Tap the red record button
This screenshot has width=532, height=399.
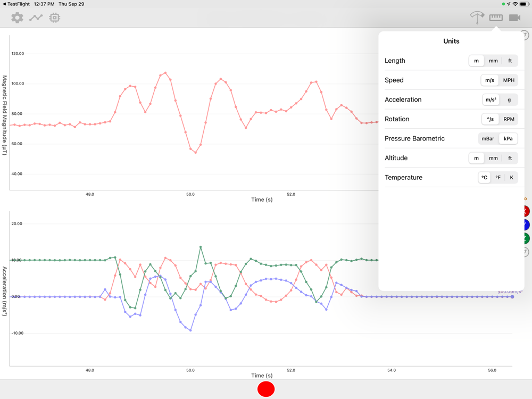[x=266, y=389]
